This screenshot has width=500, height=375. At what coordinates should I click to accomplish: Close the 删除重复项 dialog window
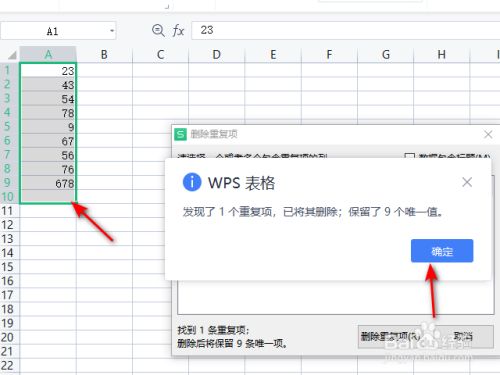[488, 134]
